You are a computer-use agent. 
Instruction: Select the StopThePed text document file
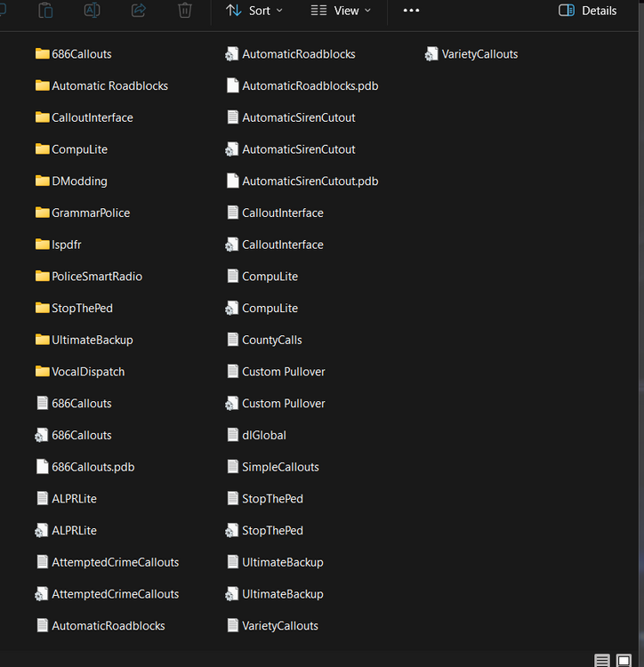(265, 499)
